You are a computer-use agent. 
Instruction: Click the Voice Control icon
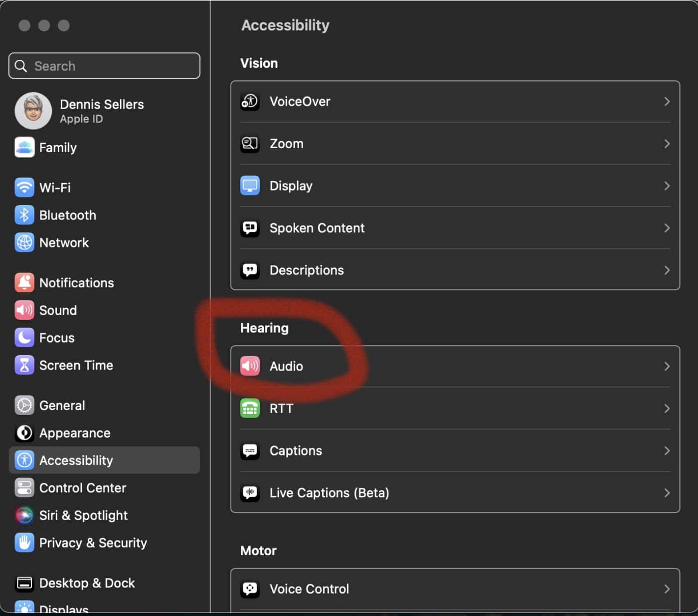250,589
